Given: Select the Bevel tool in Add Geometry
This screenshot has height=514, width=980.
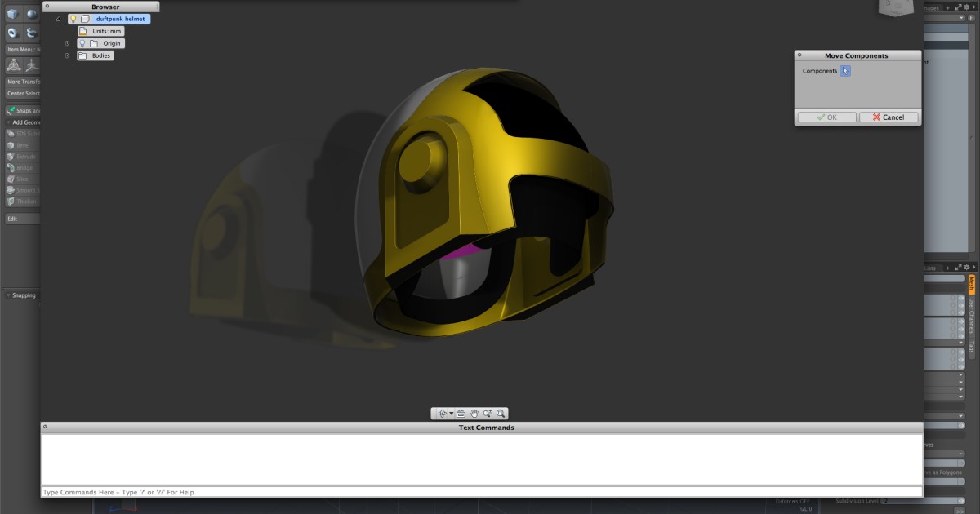Looking at the screenshot, I should (20, 144).
